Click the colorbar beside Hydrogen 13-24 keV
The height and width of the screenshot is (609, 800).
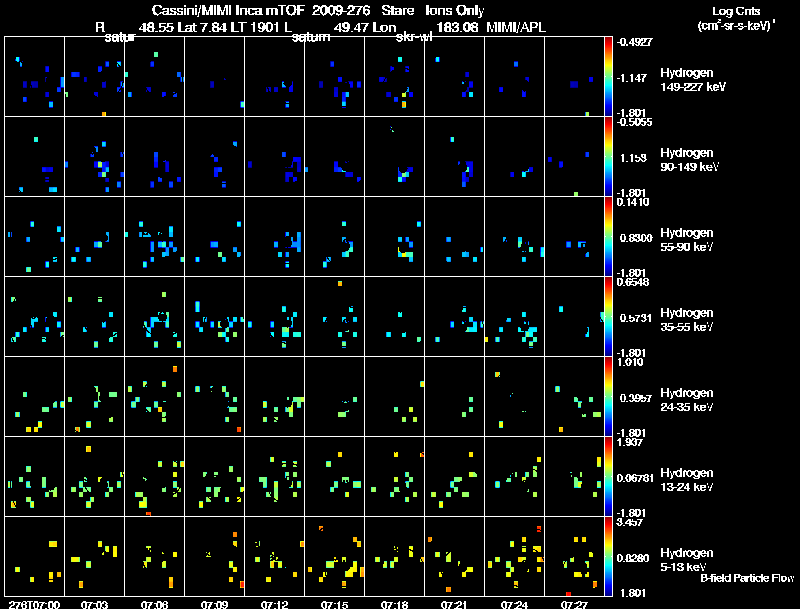(x=608, y=476)
